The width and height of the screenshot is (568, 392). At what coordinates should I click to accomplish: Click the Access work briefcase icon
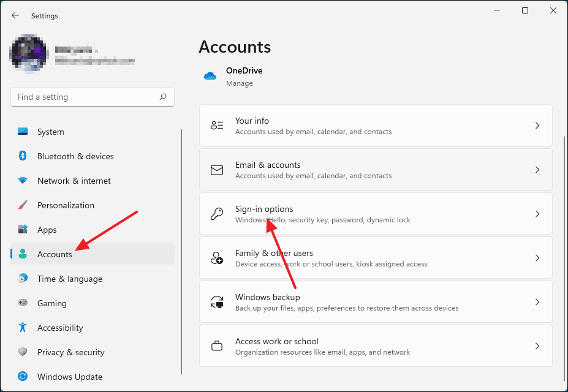pos(217,346)
